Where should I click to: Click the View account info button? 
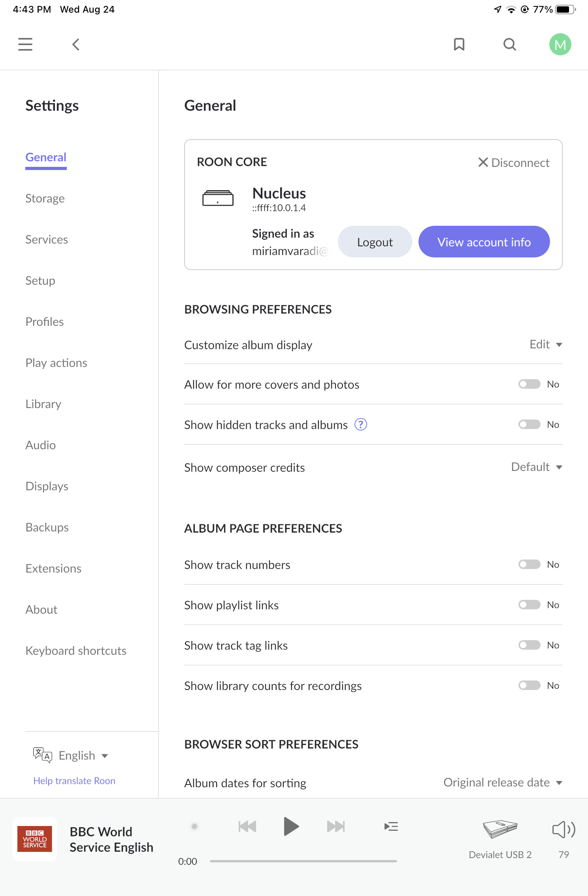(484, 242)
